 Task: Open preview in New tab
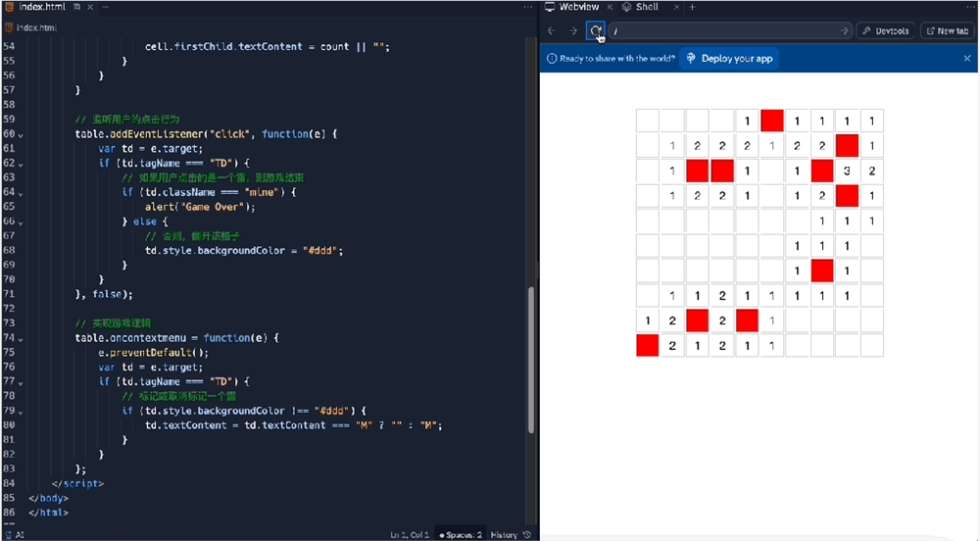pyautogui.click(x=946, y=30)
